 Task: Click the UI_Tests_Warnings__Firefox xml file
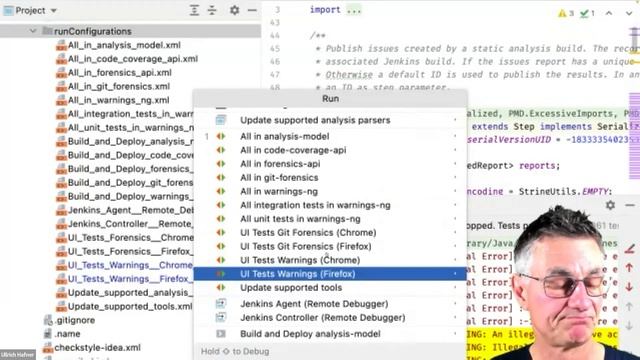(x=130, y=279)
